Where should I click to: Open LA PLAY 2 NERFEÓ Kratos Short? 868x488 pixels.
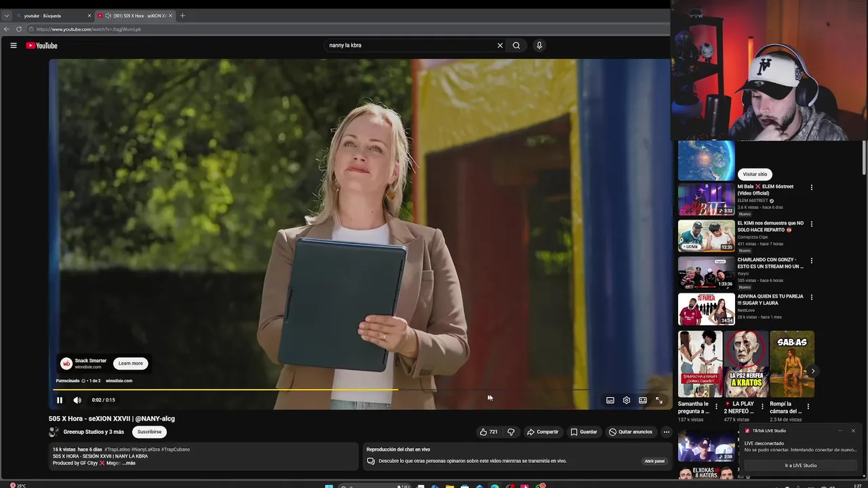click(746, 364)
